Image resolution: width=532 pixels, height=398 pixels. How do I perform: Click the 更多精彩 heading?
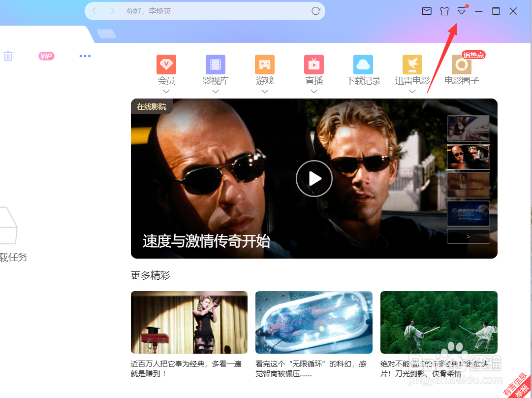150,275
